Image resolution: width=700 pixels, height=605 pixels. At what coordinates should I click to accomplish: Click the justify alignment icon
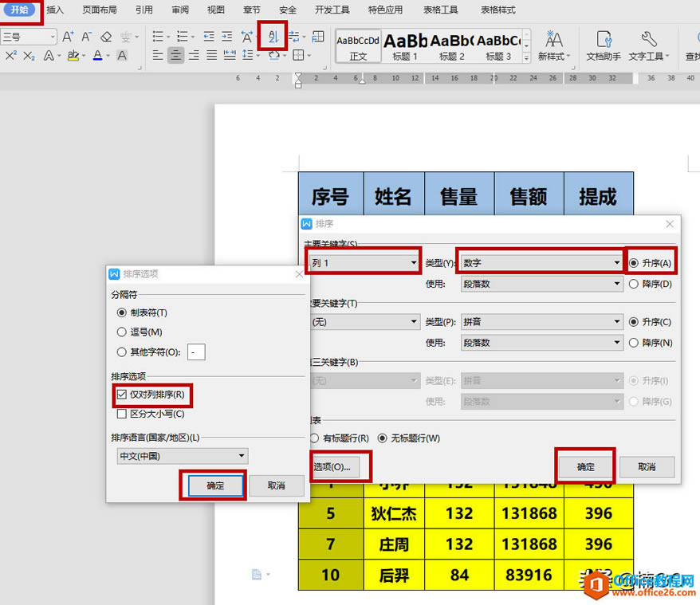pyautogui.click(x=211, y=55)
